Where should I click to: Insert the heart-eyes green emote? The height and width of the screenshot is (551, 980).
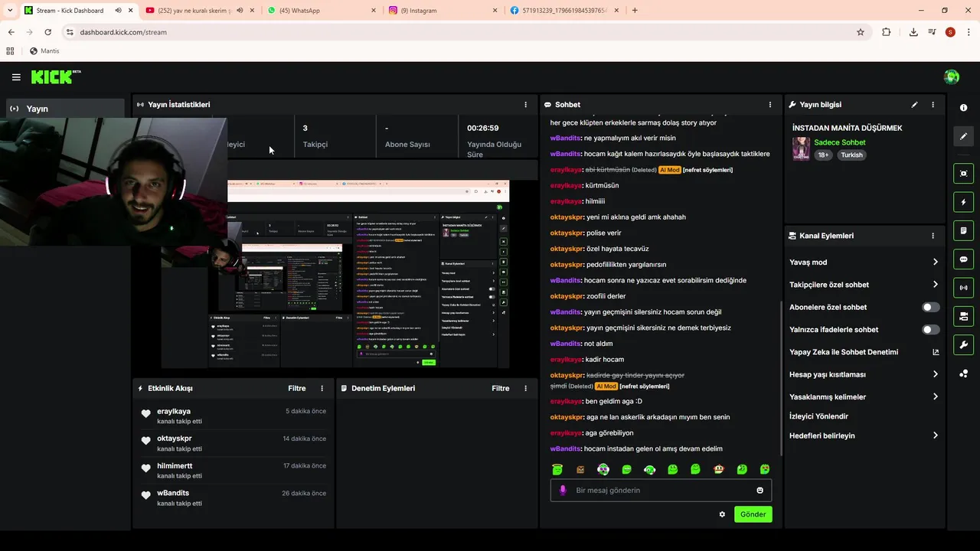pos(765,469)
